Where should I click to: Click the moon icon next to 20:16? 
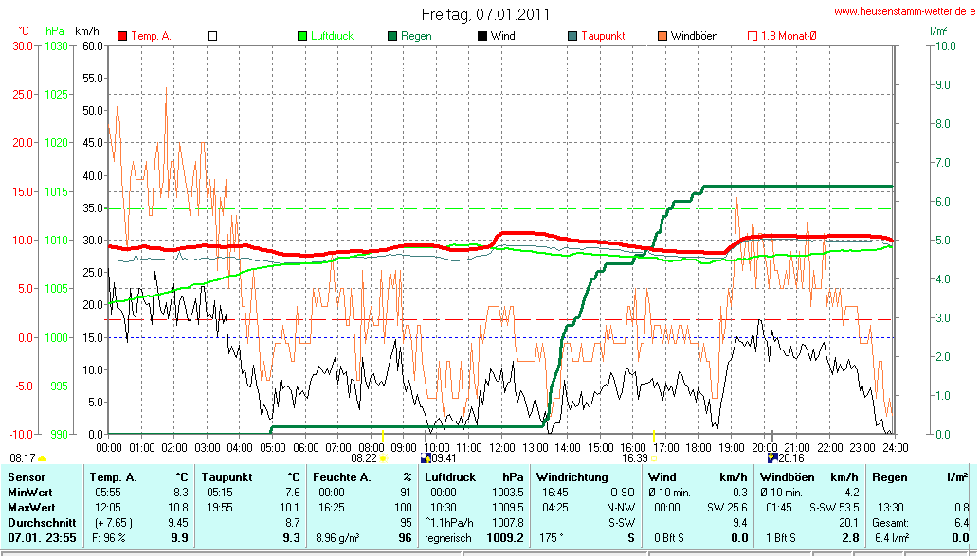pyautogui.click(x=771, y=457)
